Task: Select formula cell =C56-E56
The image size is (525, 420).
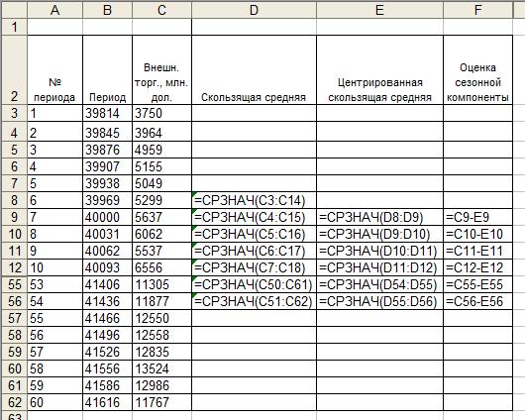Action: 477,301
